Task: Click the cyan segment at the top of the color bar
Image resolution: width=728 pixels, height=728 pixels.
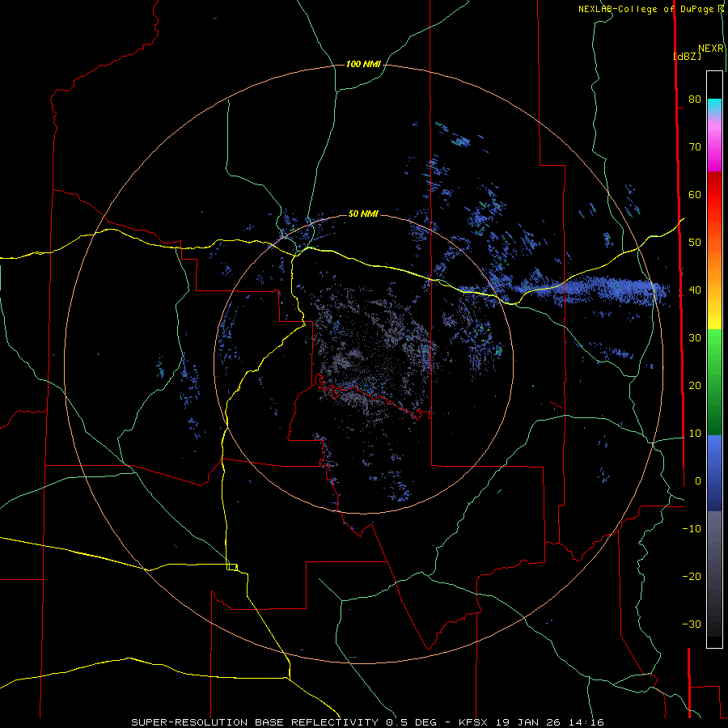Action: pyautogui.click(x=714, y=105)
